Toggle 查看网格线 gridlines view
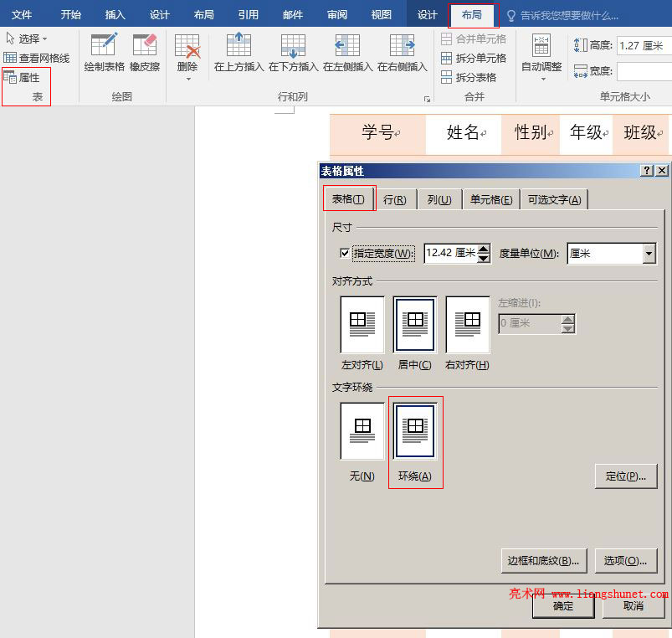This screenshot has height=638, width=672. 37,58
